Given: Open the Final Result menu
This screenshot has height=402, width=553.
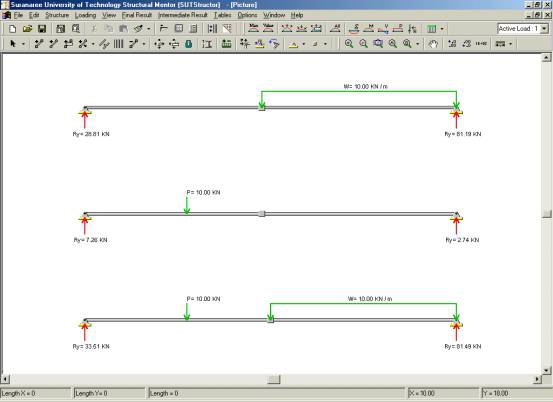Looking at the screenshot, I should pyautogui.click(x=137, y=15).
